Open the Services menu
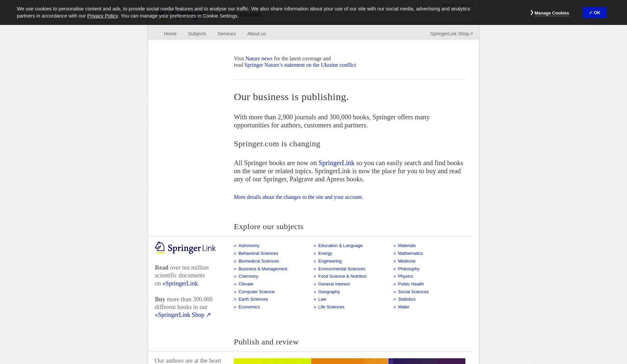627x364 pixels. pyautogui.click(x=226, y=34)
